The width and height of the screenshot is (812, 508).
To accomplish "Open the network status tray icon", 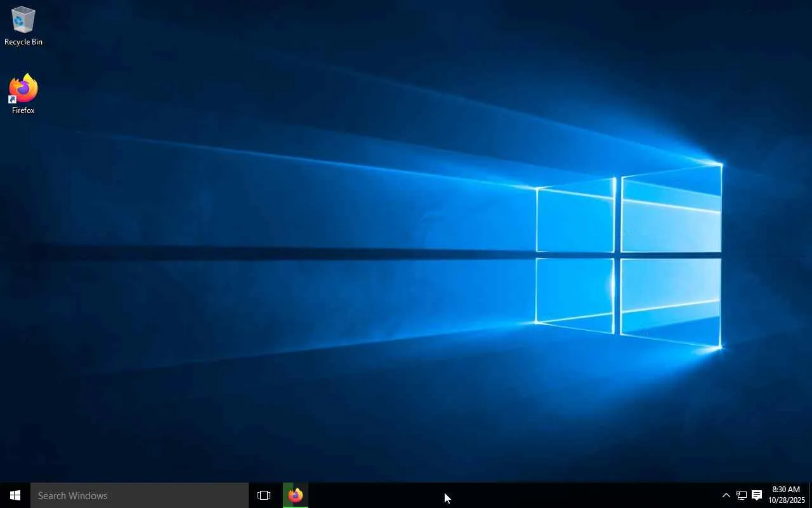I will click(741, 495).
